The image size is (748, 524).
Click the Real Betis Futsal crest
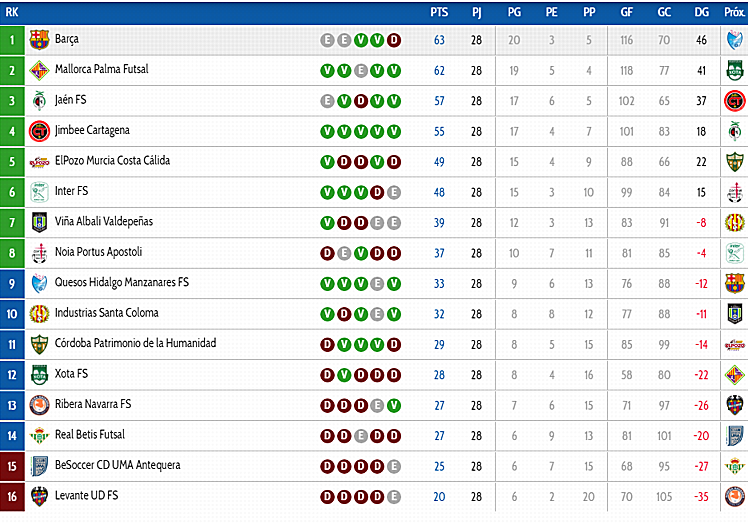click(x=39, y=435)
